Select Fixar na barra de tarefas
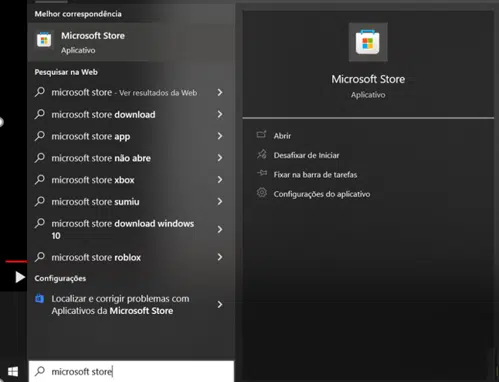Screen dimensions: 499x382 coord(315,174)
